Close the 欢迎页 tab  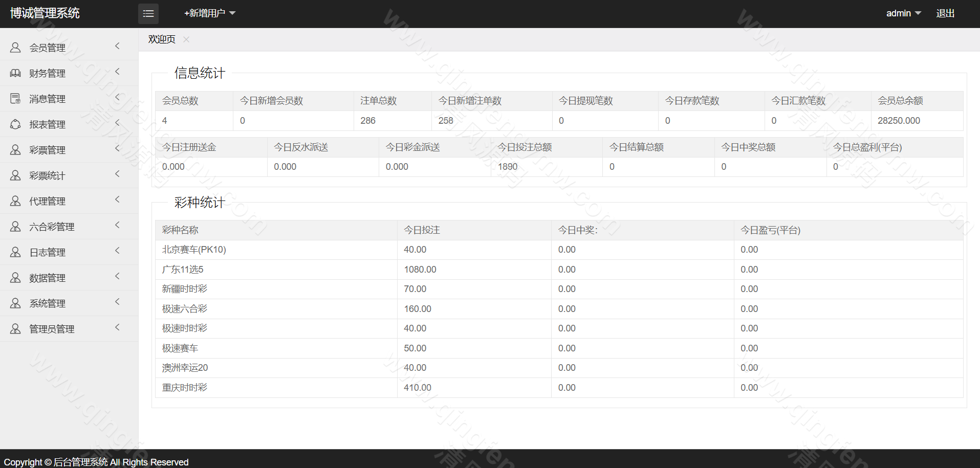(x=186, y=39)
